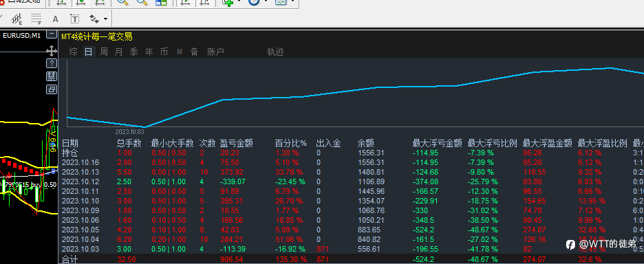Select the Text Label (T) tool
The height and width of the screenshot is (264, 644).
click(74, 19)
